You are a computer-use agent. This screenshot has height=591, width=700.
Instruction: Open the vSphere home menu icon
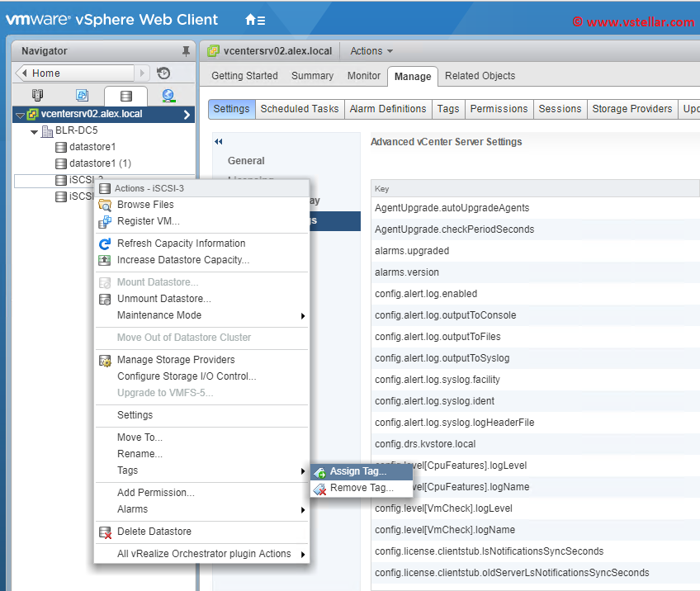[x=255, y=20]
